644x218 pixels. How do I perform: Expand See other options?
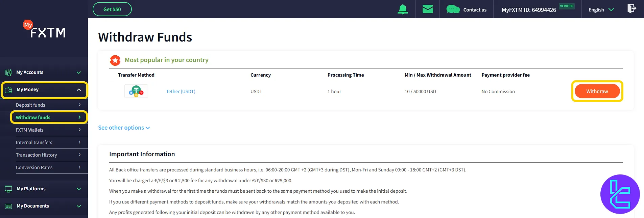[x=124, y=128]
